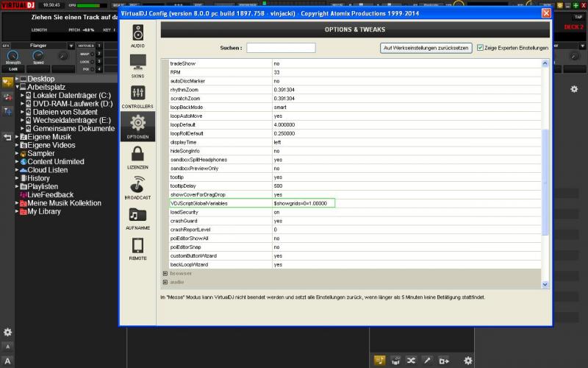Open the Aufnahme recording section

point(137,218)
